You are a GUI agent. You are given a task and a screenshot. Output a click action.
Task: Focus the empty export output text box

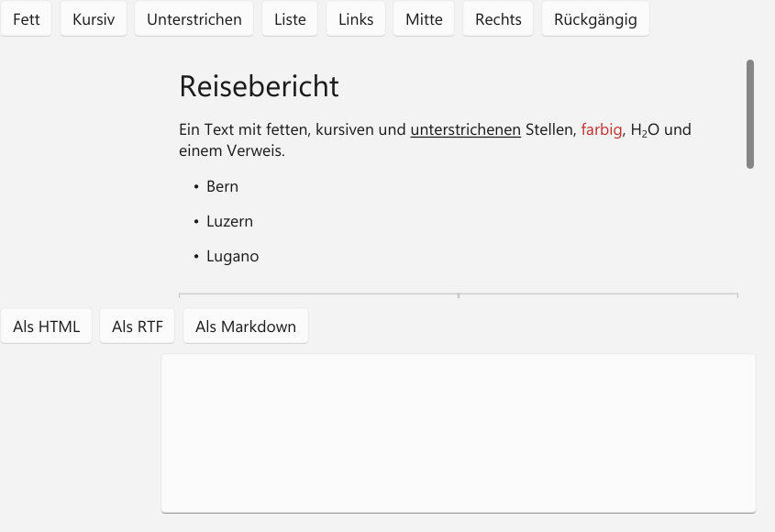[x=459, y=434]
